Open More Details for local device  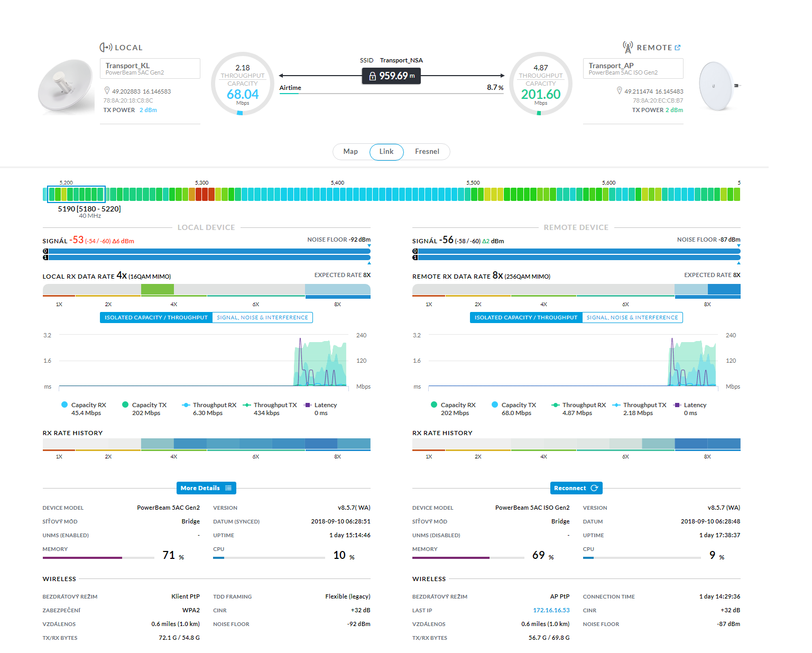tap(206, 488)
